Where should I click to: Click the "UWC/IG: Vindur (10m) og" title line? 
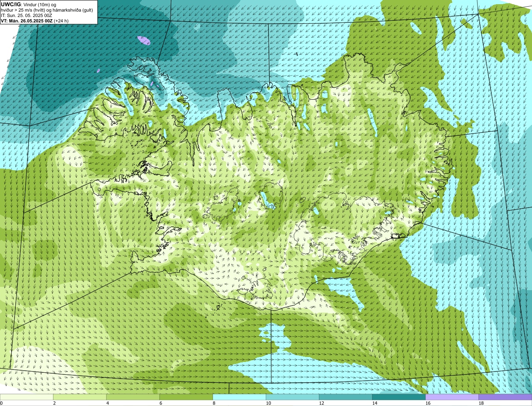click(x=29, y=4)
